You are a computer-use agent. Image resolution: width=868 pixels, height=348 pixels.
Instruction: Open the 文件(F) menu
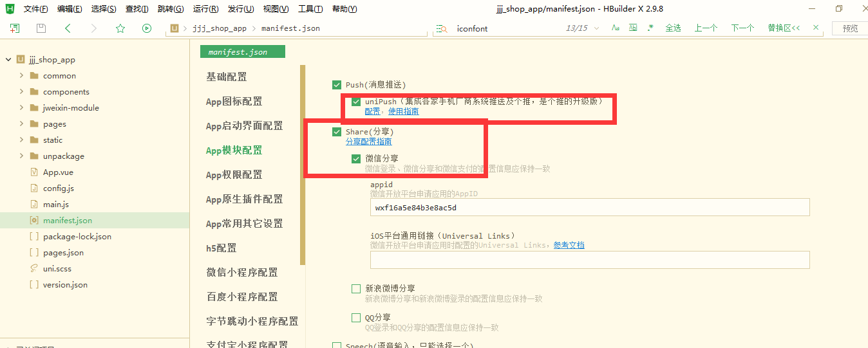[36, 9]
